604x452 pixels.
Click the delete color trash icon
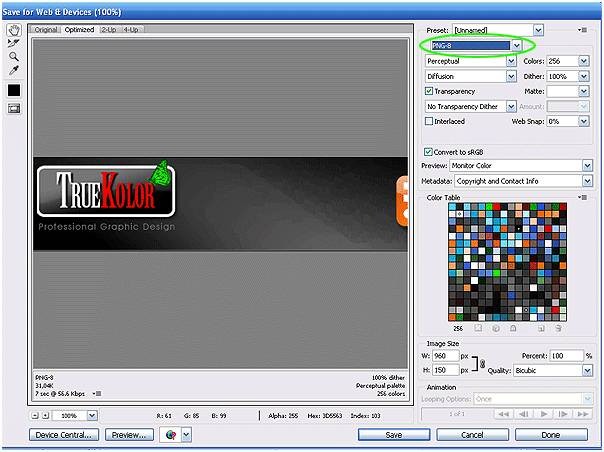click(558, 328)
